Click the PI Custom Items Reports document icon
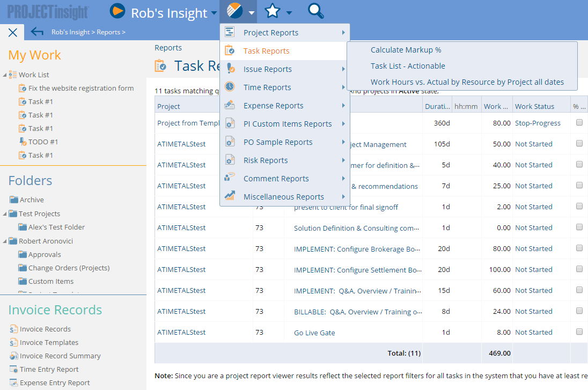588x390 pixels. click(230, 123)
